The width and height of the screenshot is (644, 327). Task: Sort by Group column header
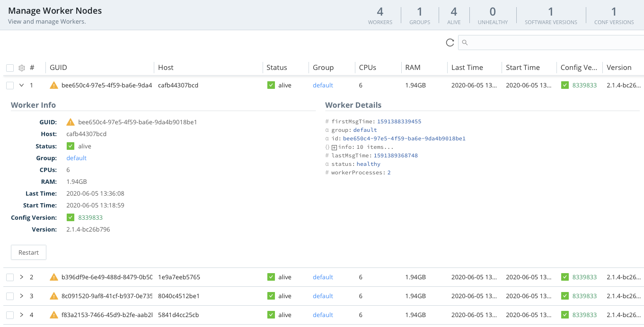click(323, 68)
